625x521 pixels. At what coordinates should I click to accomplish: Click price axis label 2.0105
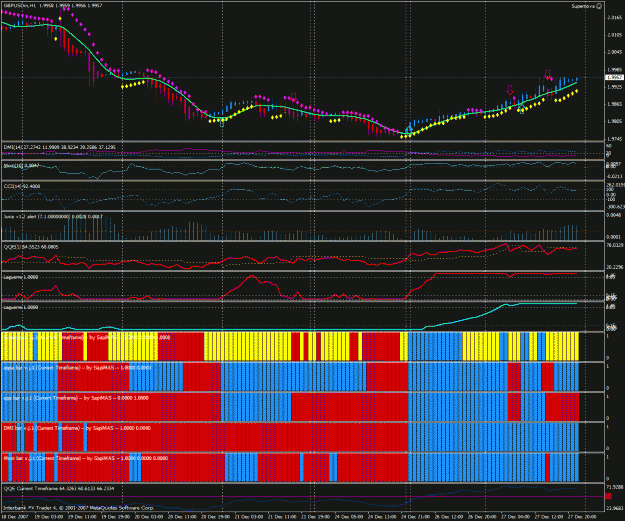pyautogui.click(x=614, y=35)
